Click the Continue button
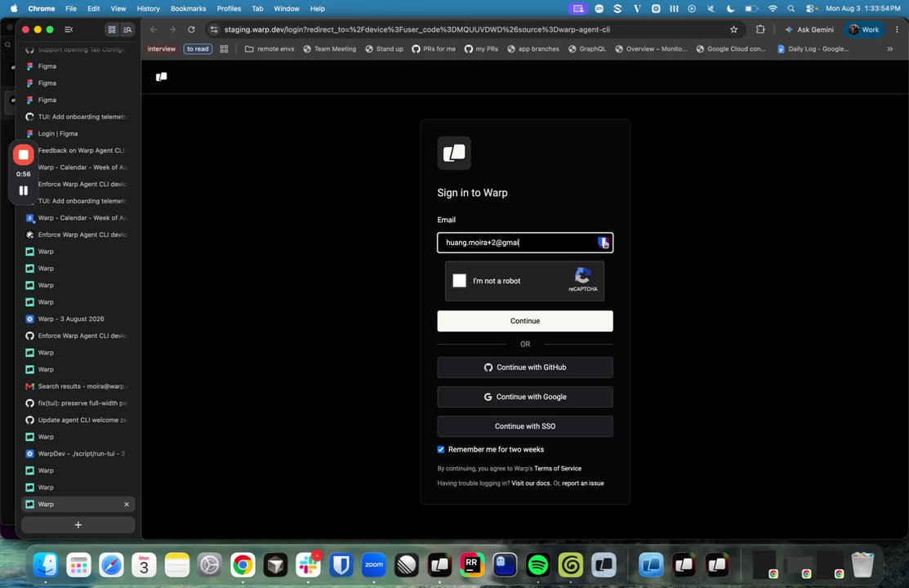 click(524, 321)
